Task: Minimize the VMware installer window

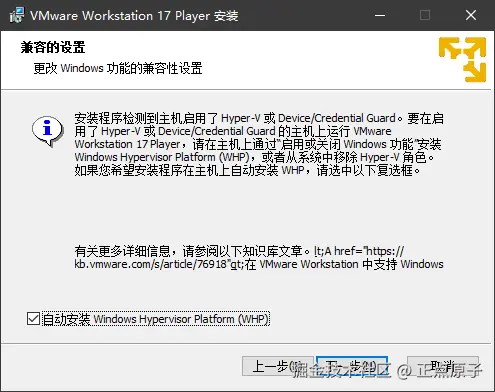Action: [x=380, y=15]
